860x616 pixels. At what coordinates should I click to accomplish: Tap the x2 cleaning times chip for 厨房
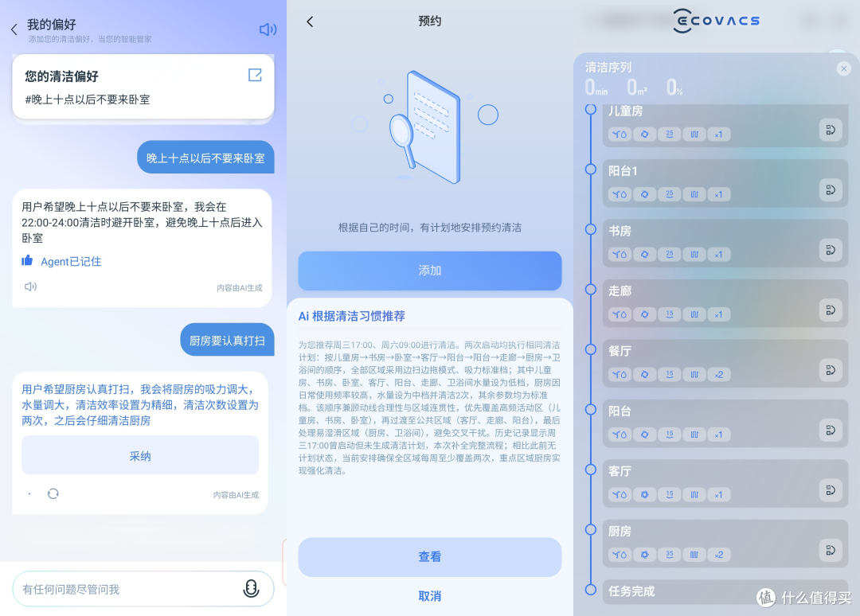[x=719, y=555]
